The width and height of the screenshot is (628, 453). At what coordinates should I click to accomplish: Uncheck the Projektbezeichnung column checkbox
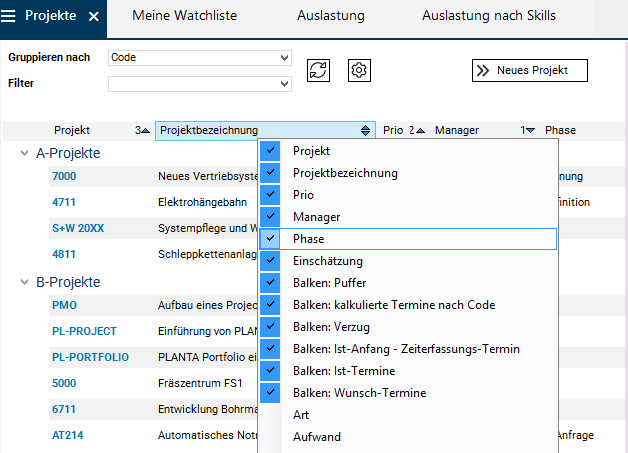pyautogui.click(x=270, y=173)
